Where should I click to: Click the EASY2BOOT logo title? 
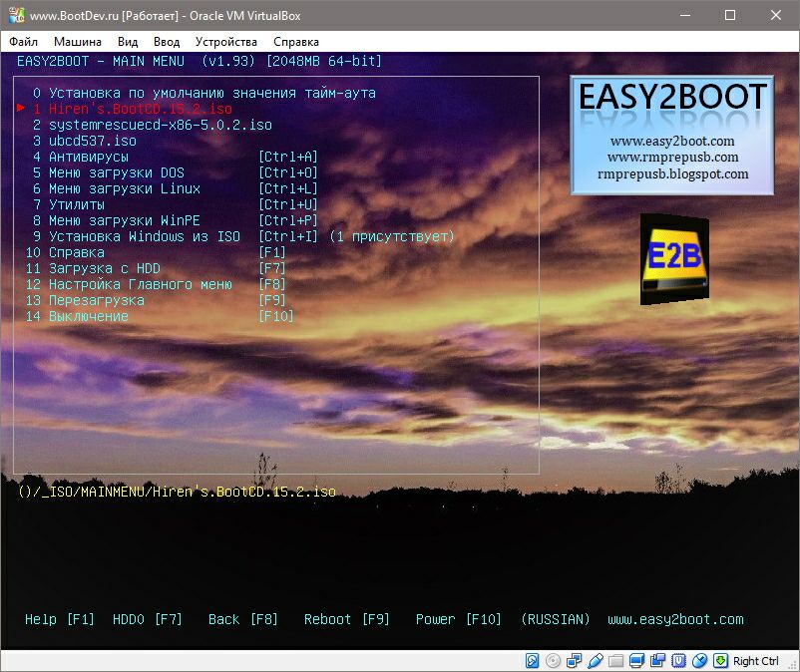(672, 97)
